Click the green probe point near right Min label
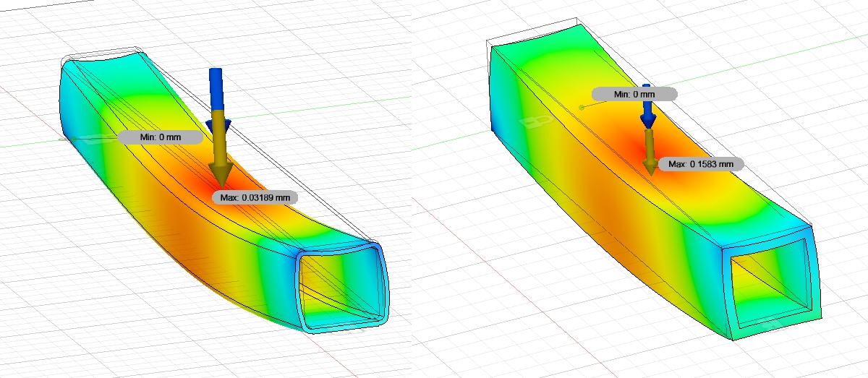868x378 pixels. (582, 107)
